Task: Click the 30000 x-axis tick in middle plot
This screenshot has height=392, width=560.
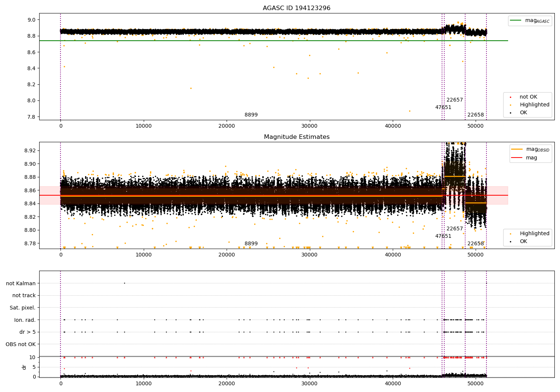Action: (x=309, y=255)
